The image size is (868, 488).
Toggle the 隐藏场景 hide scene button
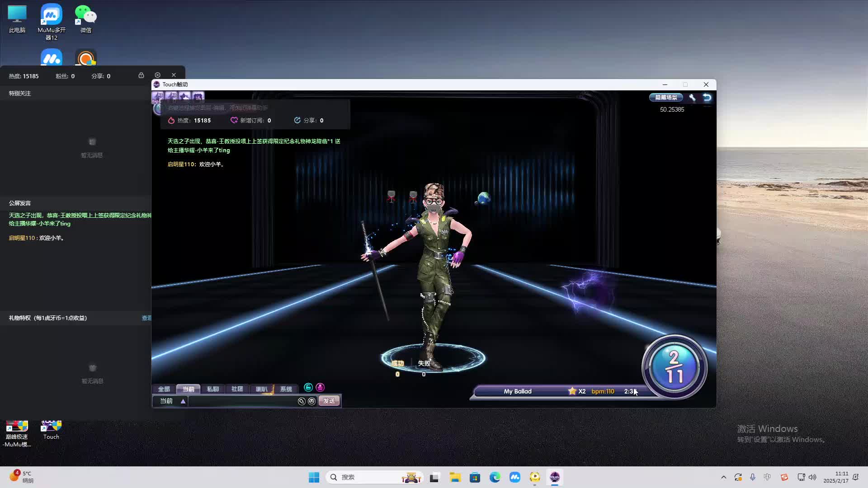(x=666, y=97)
